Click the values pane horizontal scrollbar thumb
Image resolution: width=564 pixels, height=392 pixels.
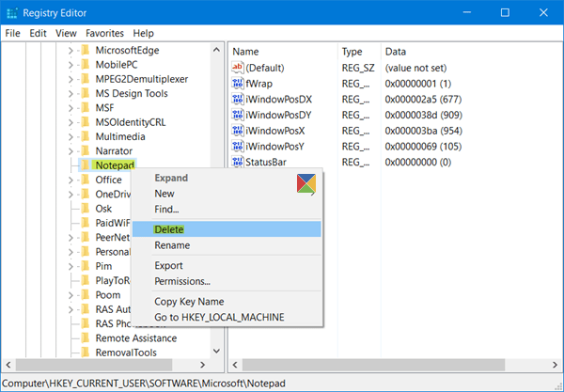[373, 365]
